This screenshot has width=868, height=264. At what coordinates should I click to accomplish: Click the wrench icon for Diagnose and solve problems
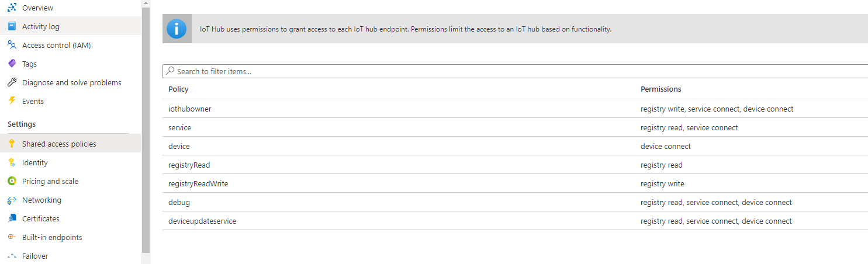tap(12, 82)
